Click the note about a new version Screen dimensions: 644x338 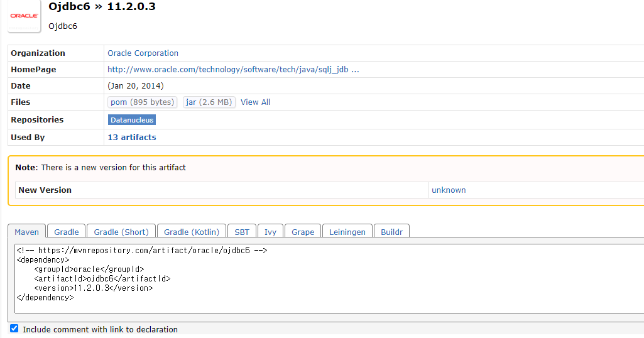pyautogui.click(x=101, y=168)
